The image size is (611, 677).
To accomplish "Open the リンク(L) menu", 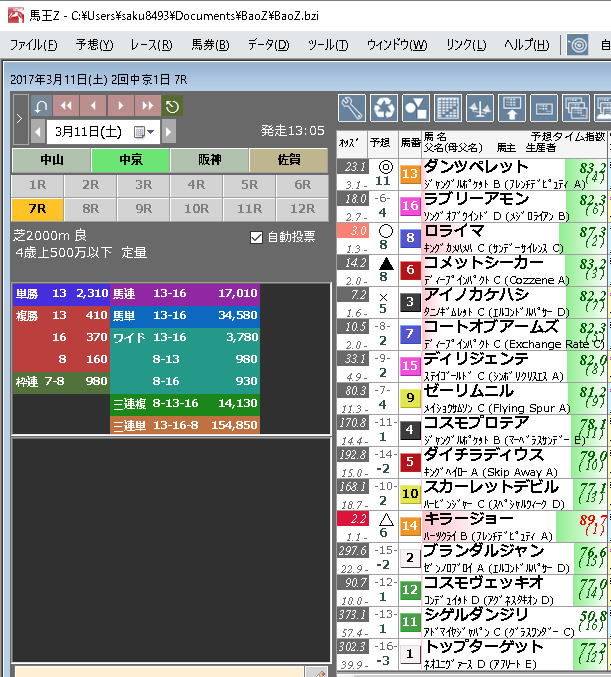I will [466, 44].
